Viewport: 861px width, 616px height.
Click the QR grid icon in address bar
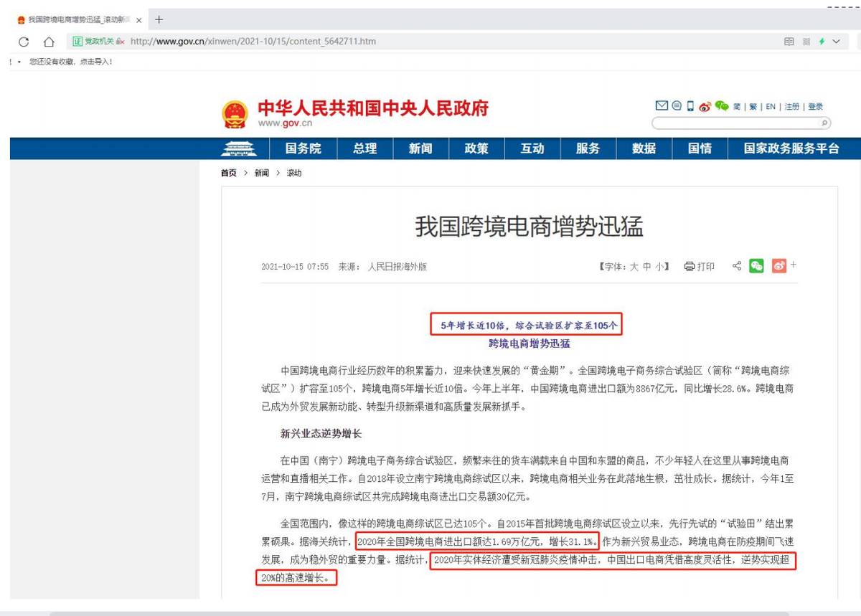[x=806, y=42]
